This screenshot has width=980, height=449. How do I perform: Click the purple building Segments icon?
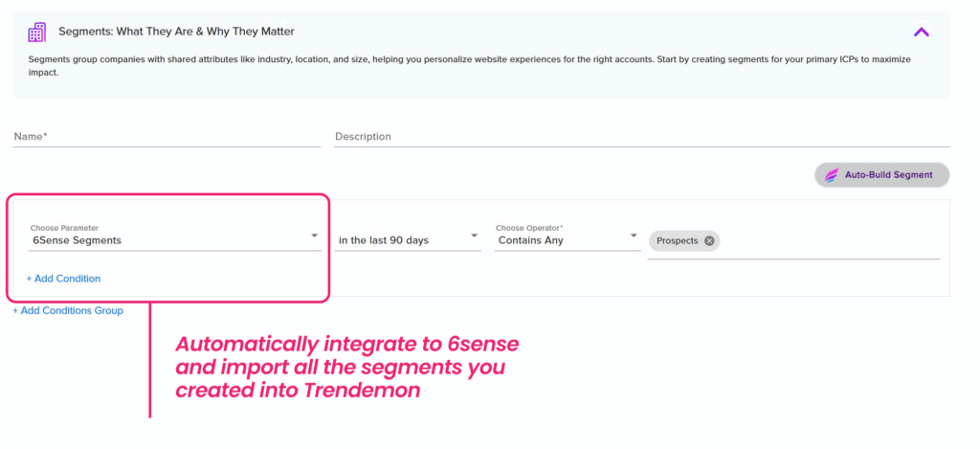(37, 32)
